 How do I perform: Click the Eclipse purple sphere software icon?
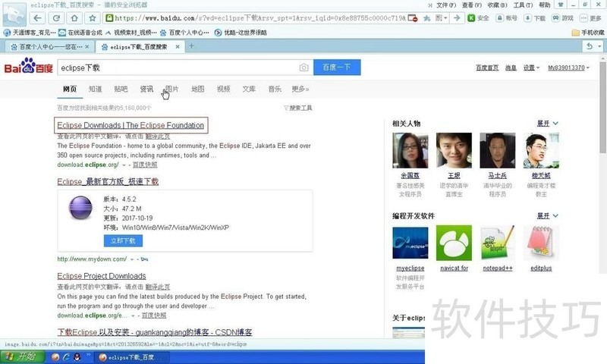80,208
